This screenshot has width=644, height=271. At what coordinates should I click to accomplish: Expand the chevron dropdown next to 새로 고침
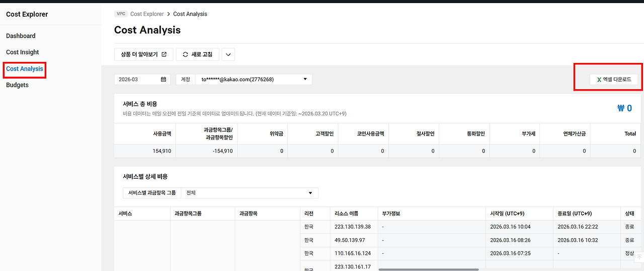click(x=228, y=54)
